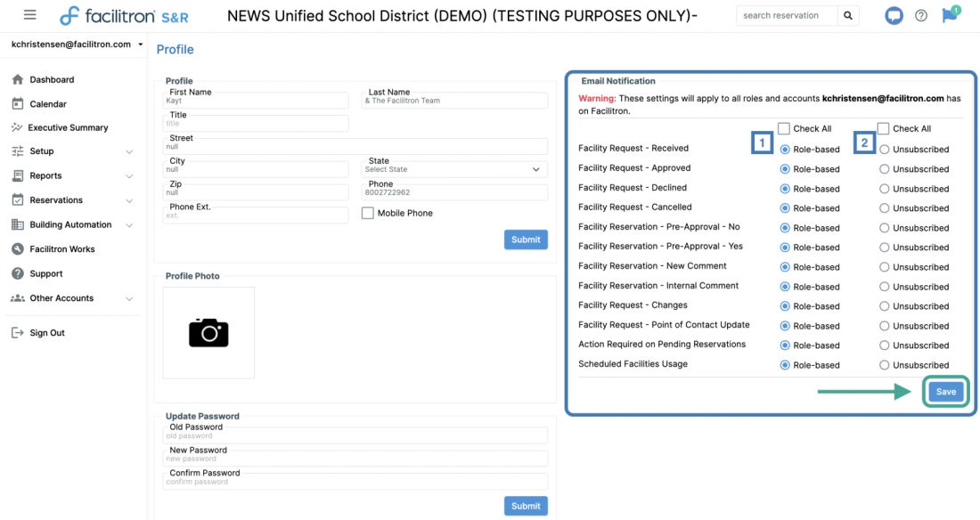Viewport: 980px width, 520px height.
Task: Click the Setup sliders icon
Action: (18, 151)
